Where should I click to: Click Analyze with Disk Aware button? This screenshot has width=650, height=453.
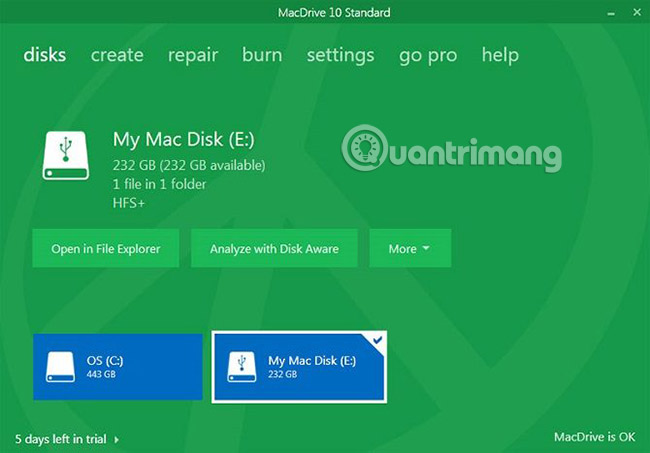click(x=274, y=249)
